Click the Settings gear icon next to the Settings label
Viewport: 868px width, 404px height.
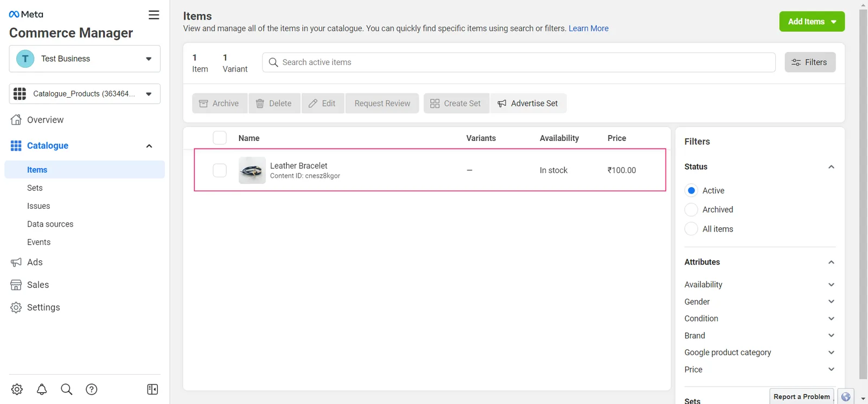(16, 307)
